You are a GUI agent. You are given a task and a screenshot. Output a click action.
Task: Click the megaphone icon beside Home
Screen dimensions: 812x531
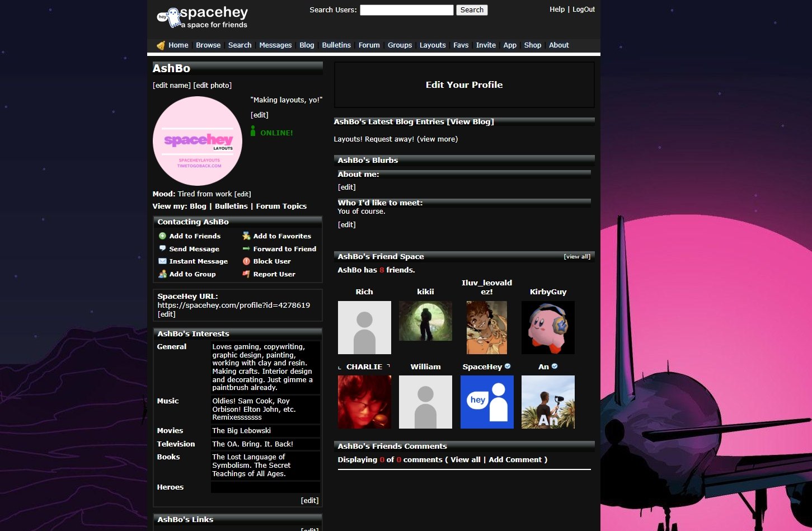tap(161, 45)
